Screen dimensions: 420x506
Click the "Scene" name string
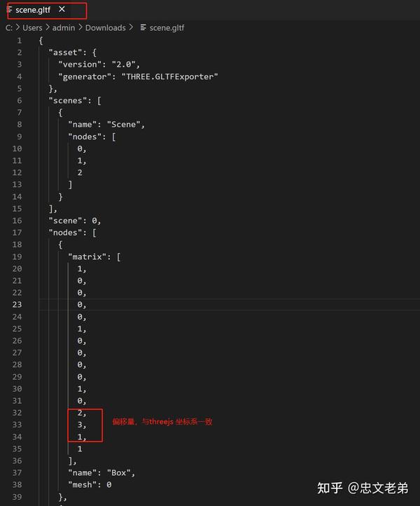123,125
